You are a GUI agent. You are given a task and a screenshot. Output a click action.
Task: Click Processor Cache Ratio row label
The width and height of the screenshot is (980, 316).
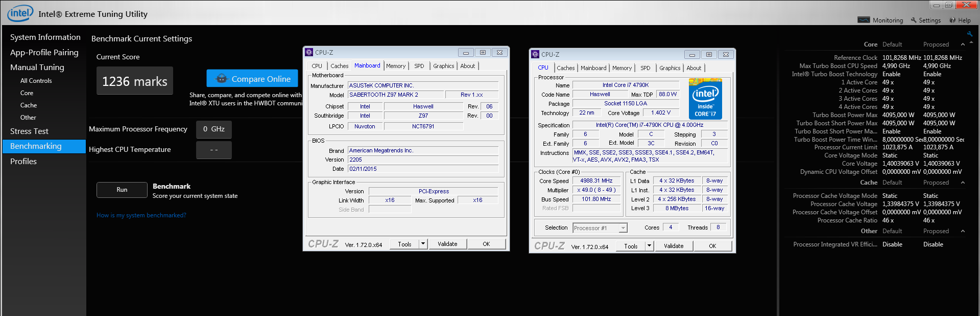click(x=847, y=220)
